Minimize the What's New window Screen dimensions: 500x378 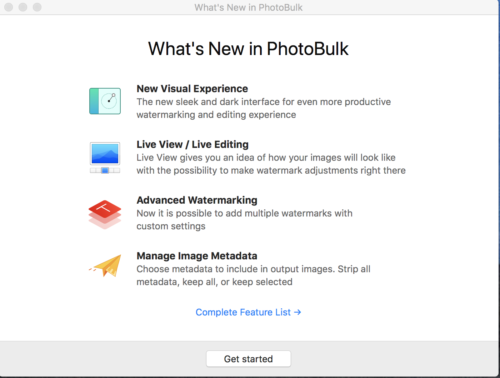coord(23,7)
